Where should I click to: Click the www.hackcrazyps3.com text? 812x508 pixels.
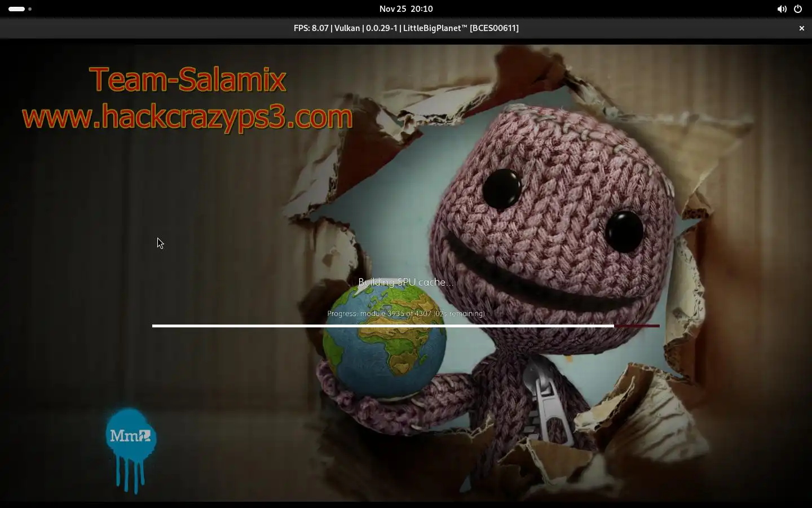tap(187, 117)
